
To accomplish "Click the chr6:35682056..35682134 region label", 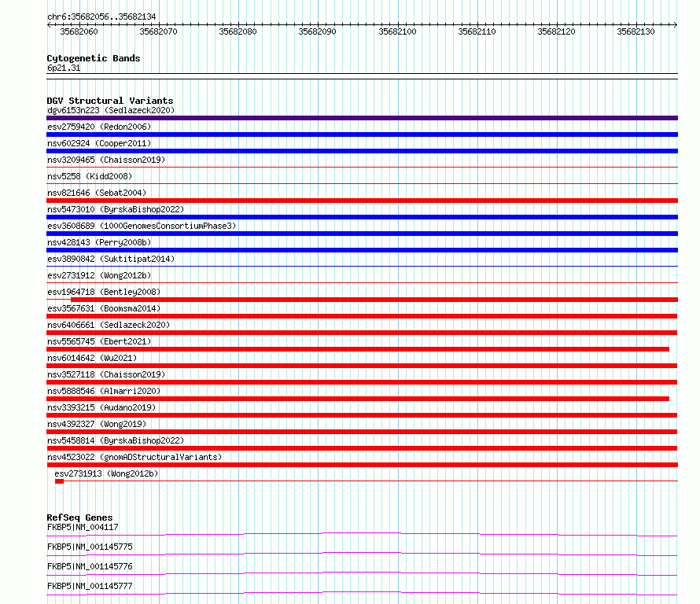I will (101, 17).
